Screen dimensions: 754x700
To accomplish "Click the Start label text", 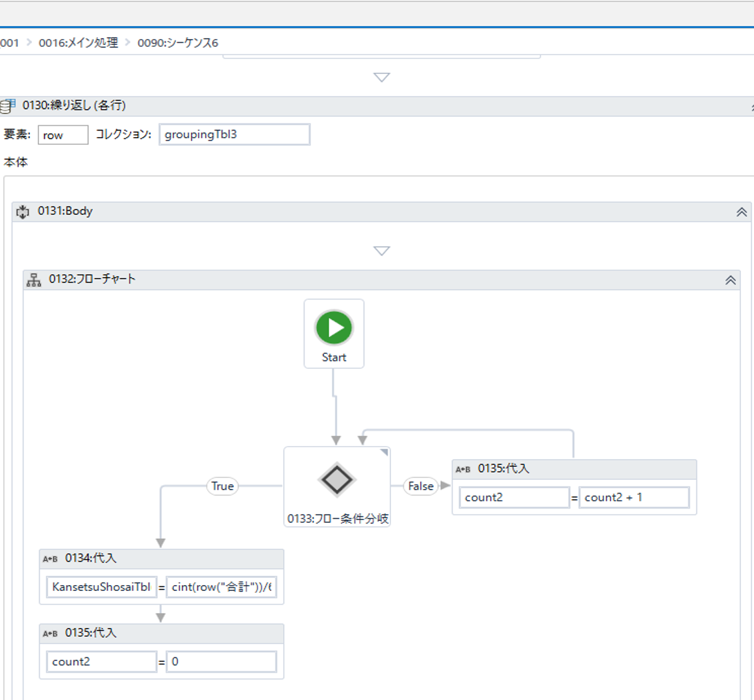I will click(334, 357).
